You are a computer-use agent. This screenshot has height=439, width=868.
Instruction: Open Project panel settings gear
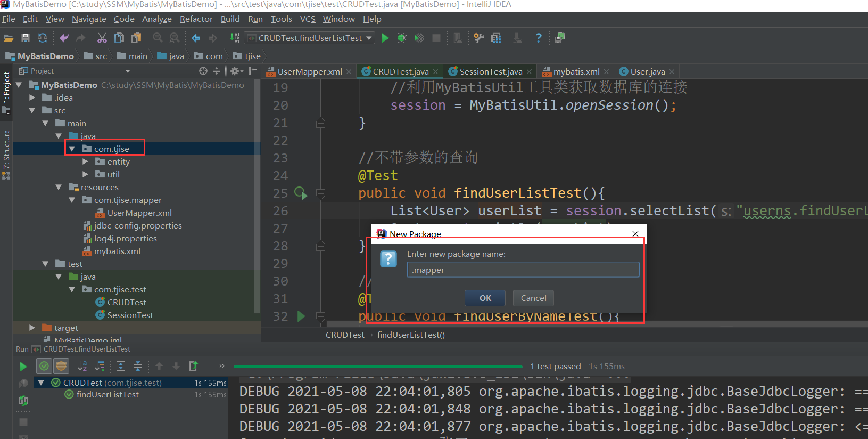pos(236,71)
